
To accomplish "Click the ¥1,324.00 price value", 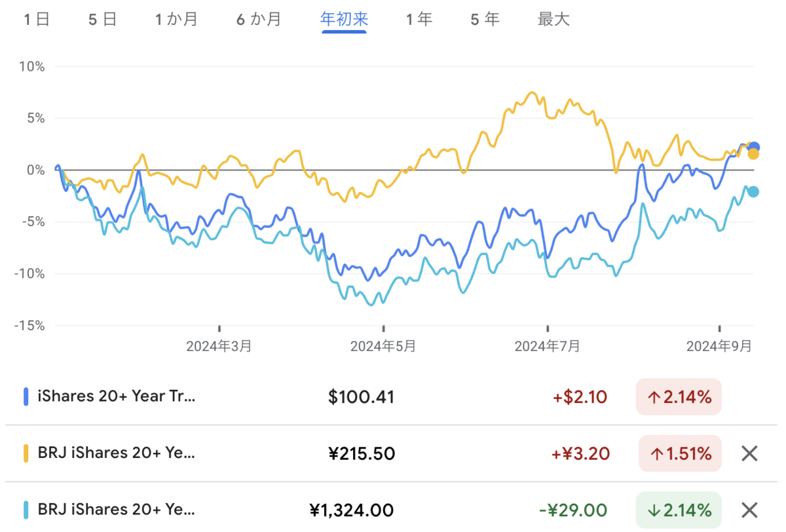I will [x=352, y=510].
